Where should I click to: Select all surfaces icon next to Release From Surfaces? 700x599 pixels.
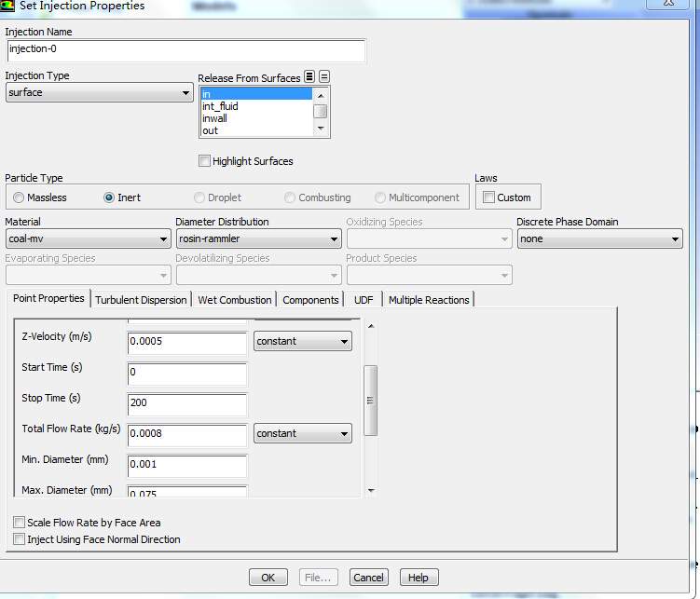(x=309, y=76)
